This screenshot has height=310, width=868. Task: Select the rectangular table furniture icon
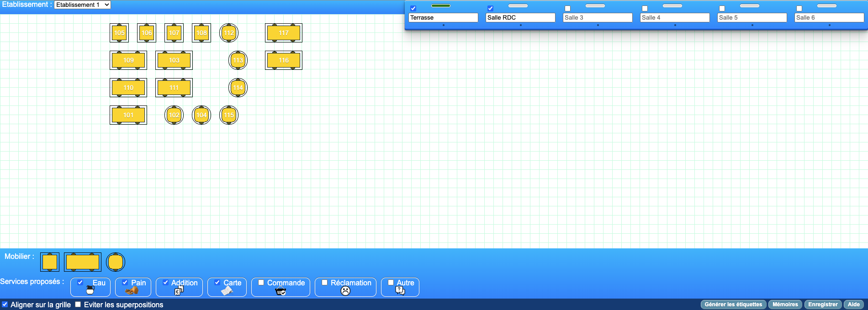pyautogui.click(x=83, y=262)
